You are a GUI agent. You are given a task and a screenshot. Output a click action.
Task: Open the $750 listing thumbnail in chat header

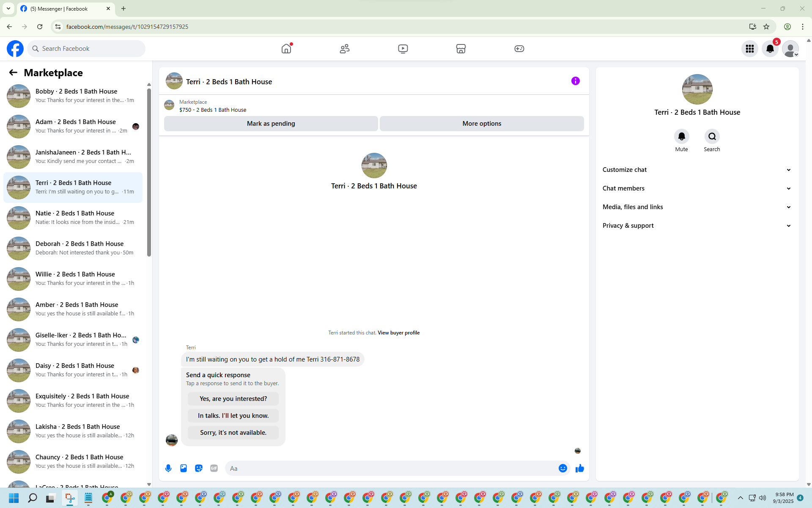pyautogui.click(x=169, y=105)
